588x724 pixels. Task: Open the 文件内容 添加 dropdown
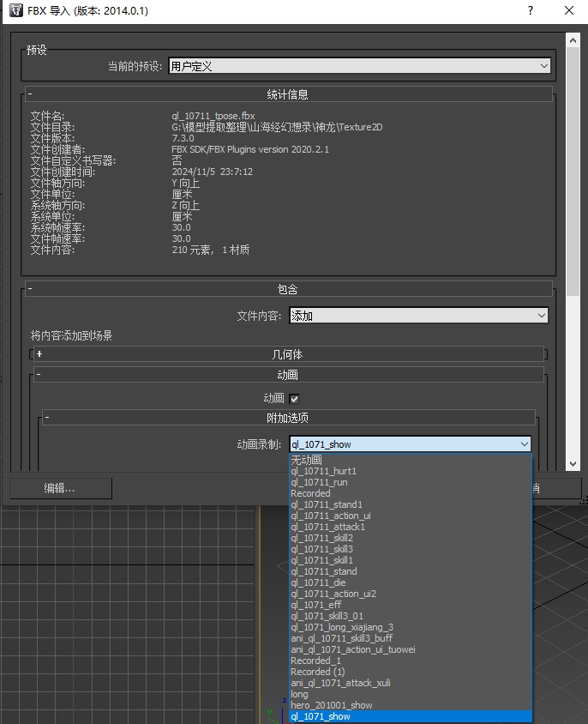pyautogui.click(x=418, y=316)
